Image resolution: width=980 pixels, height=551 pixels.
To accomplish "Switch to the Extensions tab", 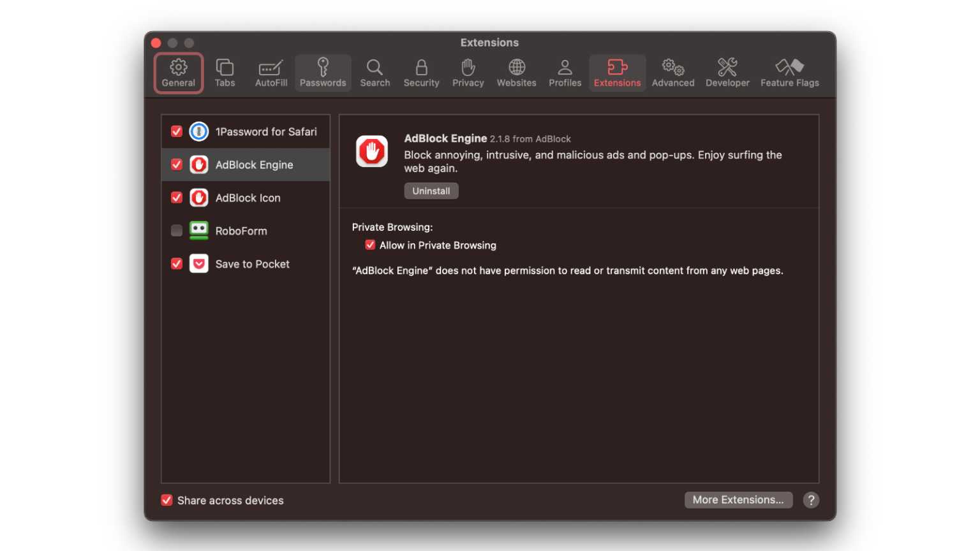I will pos(616,71).
